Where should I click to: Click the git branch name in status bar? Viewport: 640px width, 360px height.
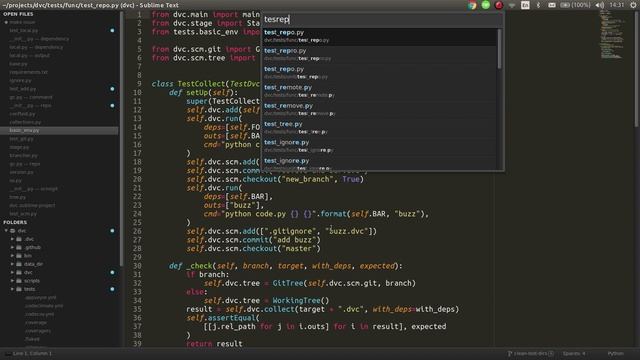(x=531, y=353)
